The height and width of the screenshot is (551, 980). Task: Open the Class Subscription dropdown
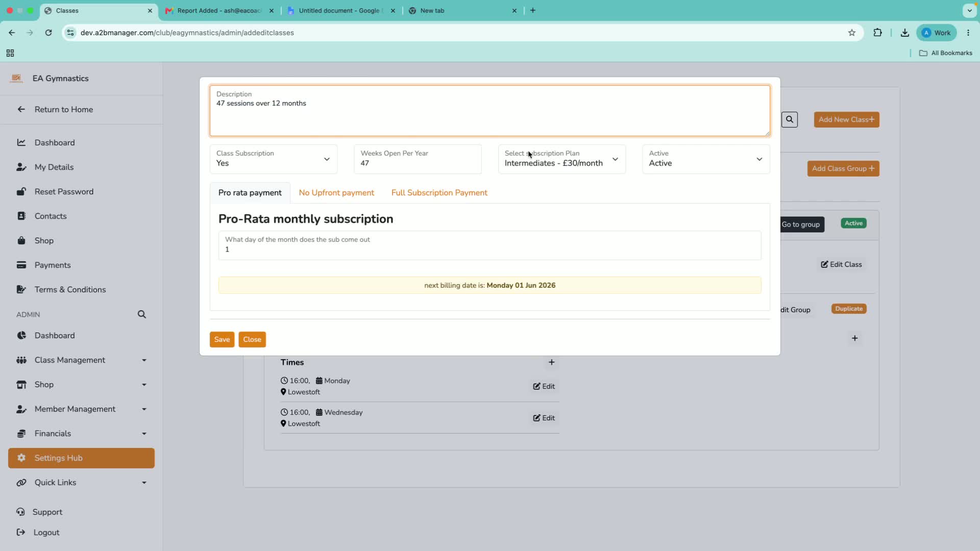(x=274, y=159)
